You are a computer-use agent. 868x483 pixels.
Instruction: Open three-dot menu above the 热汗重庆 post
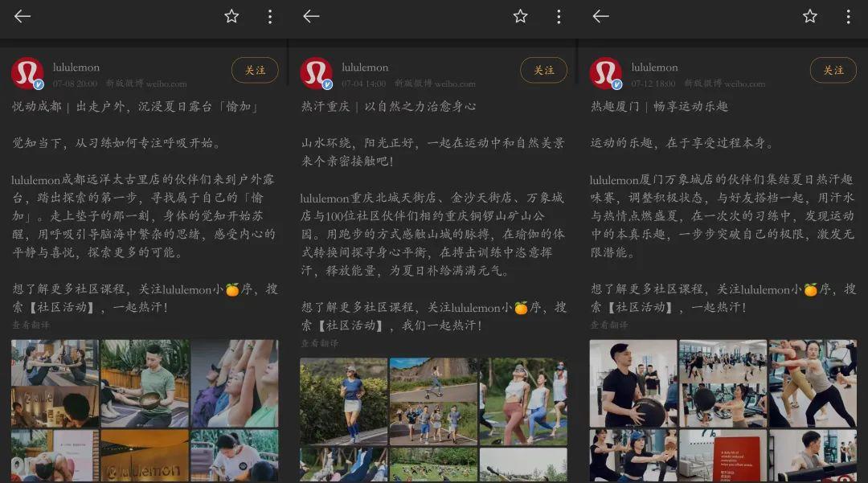pyautogui.click(x=559, y=16)
